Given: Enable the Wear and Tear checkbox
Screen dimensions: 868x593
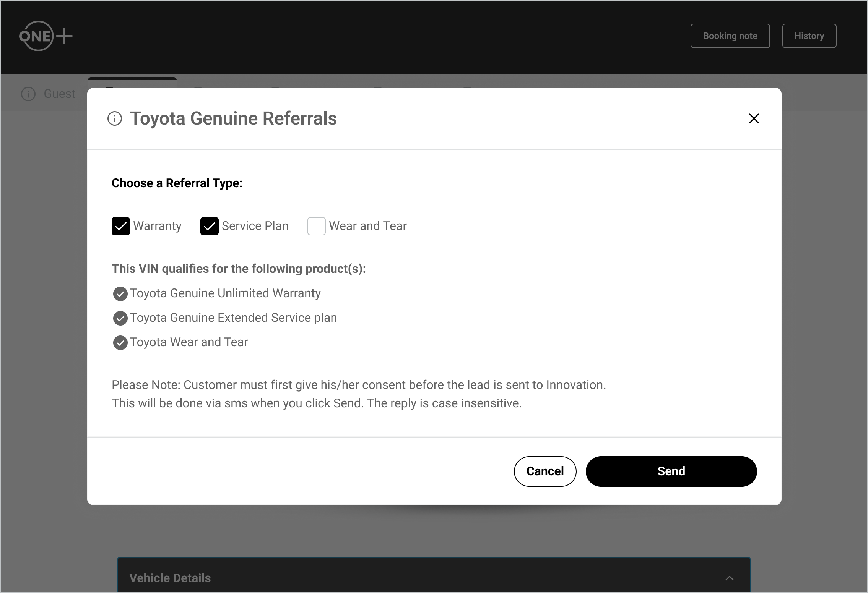Looking at the screenshot, I should pos(317,226).
